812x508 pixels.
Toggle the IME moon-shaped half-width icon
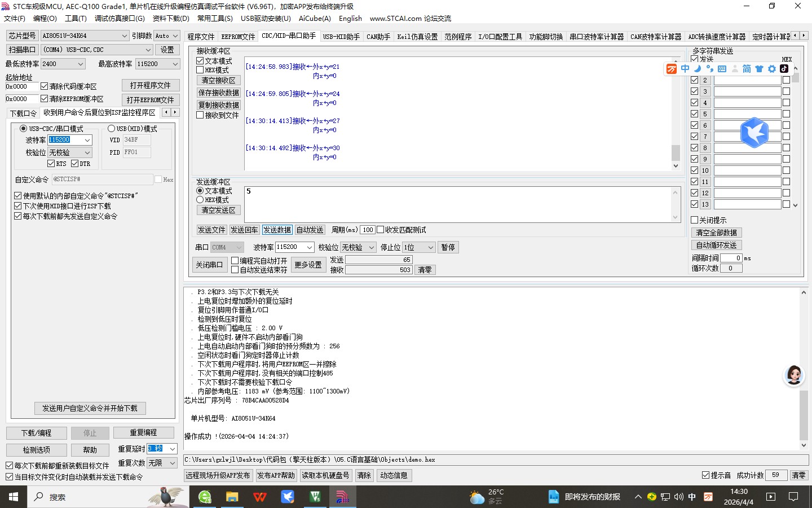point(698,69)
